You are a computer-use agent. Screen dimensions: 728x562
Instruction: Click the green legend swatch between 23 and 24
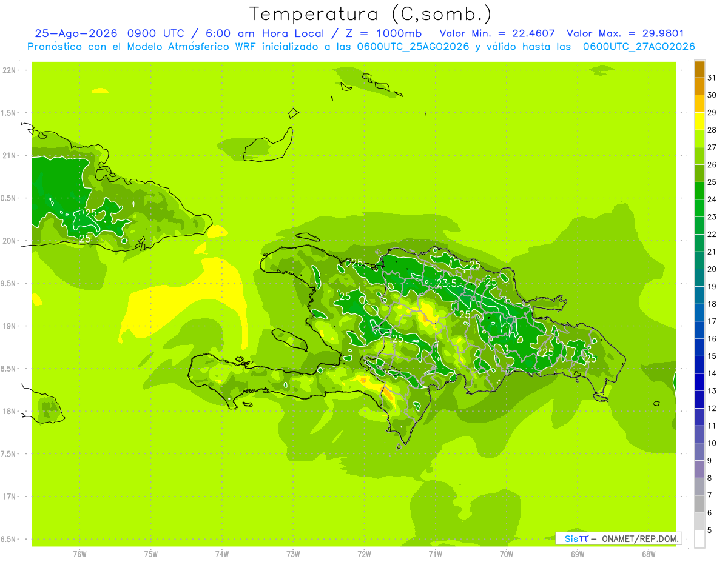coord(699,208)
